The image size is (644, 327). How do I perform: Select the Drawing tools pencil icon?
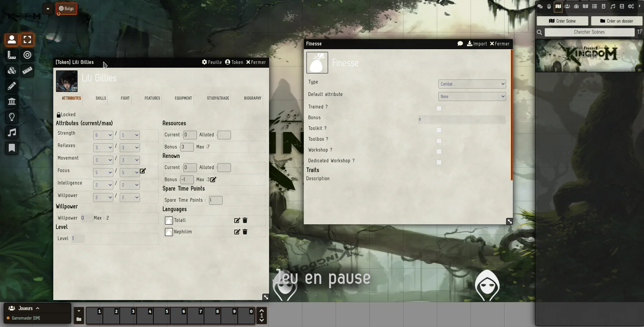[12, 86]
